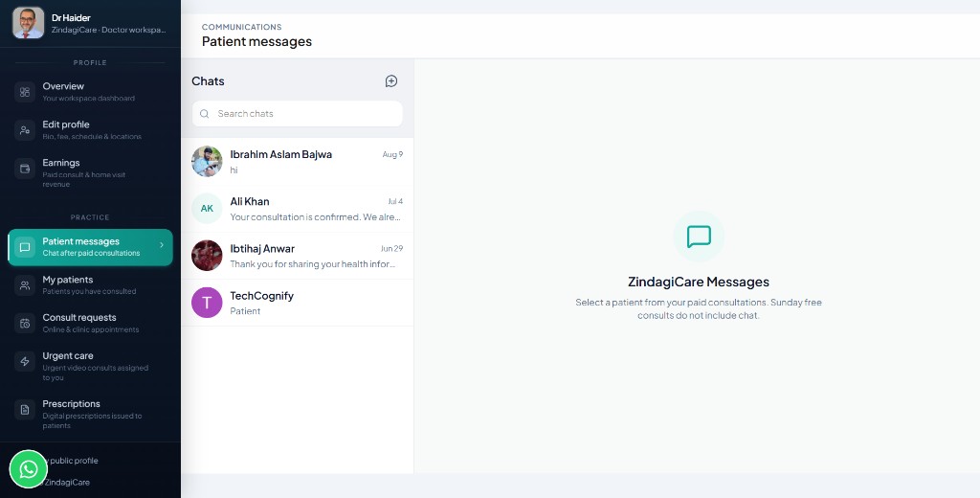The width and height of the screenshot is (980, 498).
Task: Select the TechCognify chat
Action: tap(298, 303)
